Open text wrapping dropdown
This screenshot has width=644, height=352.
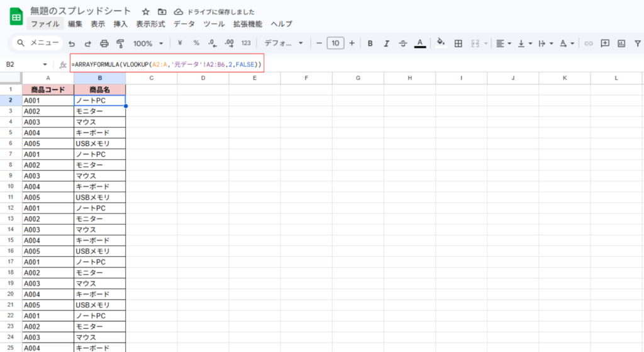tap(545, 43)
